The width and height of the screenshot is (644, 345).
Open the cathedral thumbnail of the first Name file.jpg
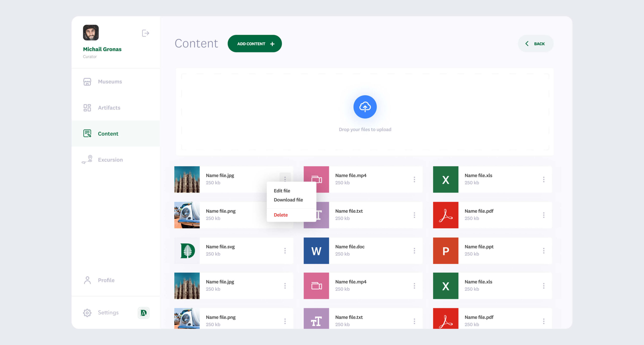187,179
